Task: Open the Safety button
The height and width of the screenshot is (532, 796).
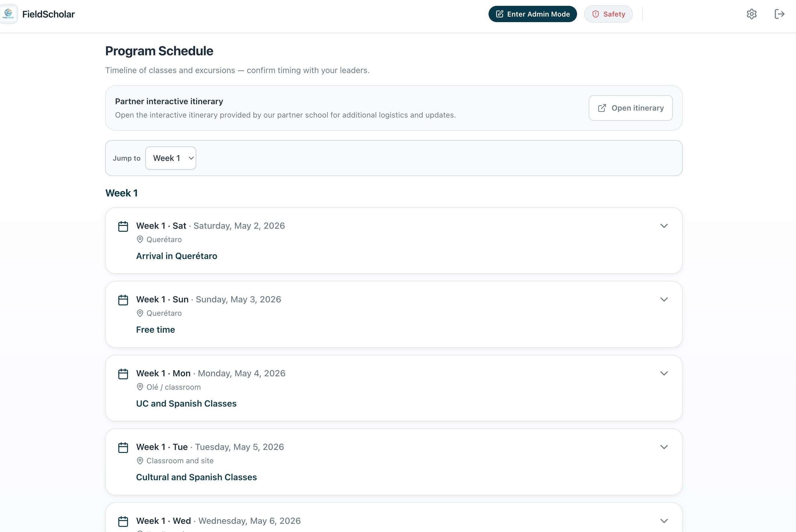Action: (608, 14)
